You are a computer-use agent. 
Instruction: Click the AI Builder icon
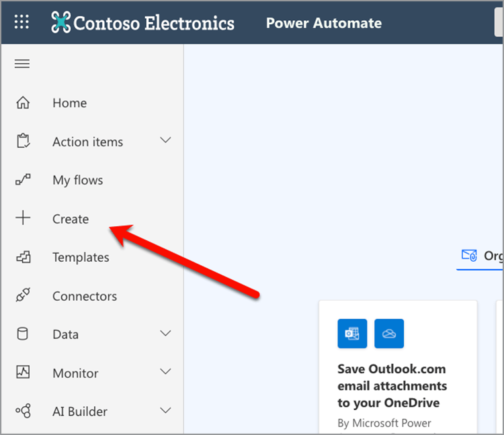(x=23, y=411)
